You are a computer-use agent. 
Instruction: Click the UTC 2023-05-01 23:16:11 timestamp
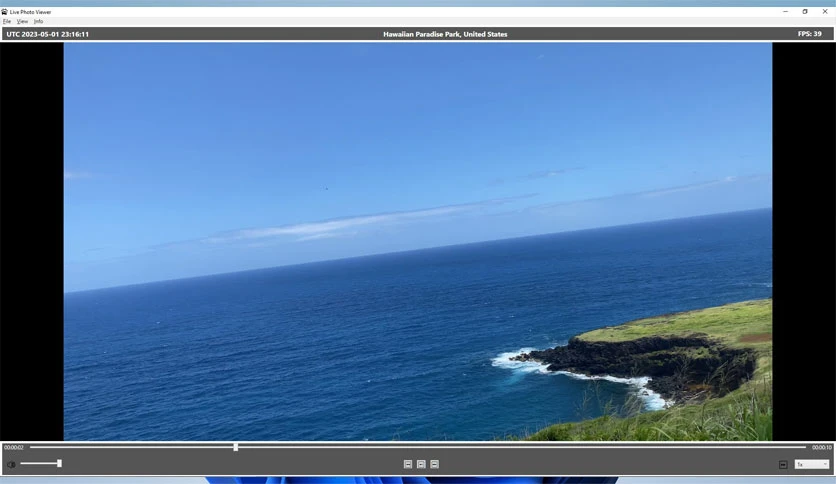coord(47,34)
